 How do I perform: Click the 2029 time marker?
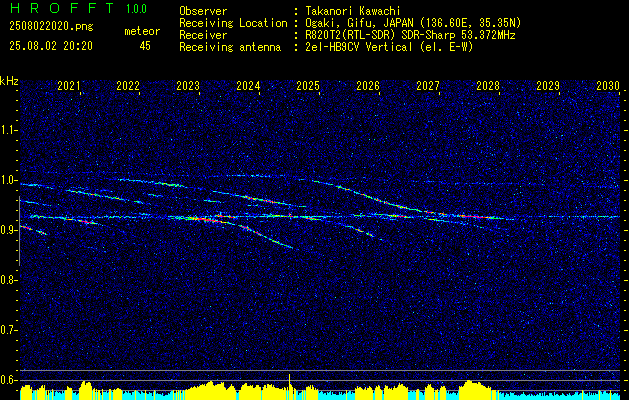tap(548, 86)
